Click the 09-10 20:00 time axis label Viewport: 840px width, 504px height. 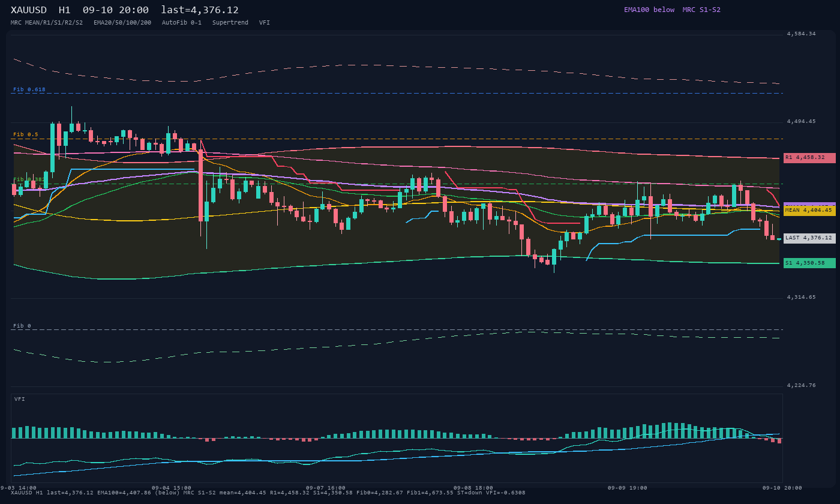(782, 488)
